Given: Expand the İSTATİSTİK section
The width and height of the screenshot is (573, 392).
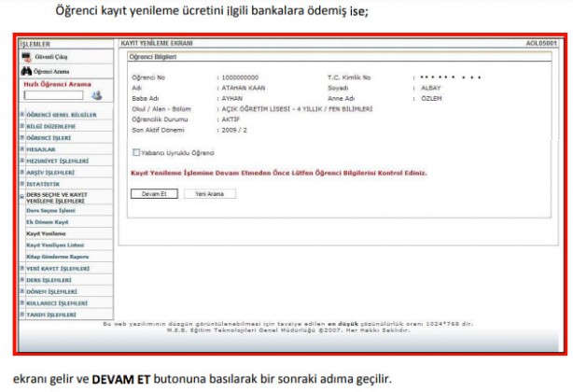Looking at the screenshot, I should click(21, 184).
